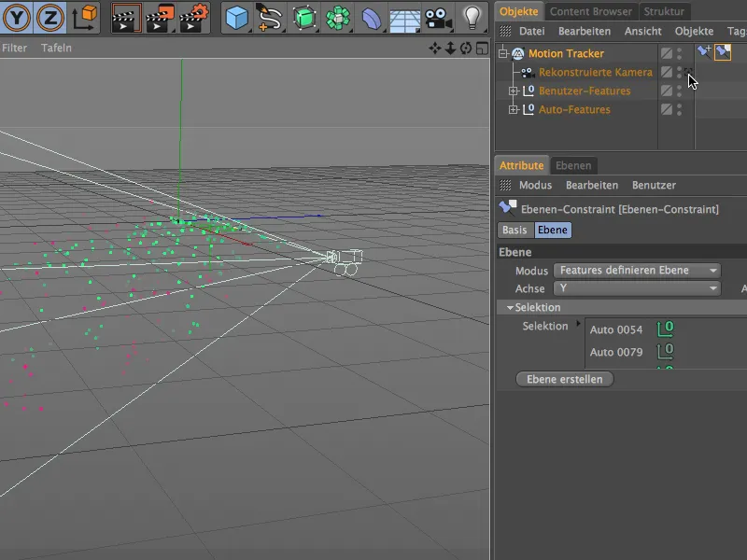Open the Modus dropdown Features definieren Ebene
Screen dimensions: 747x560
pyautogui.click(x=637, y=271)
